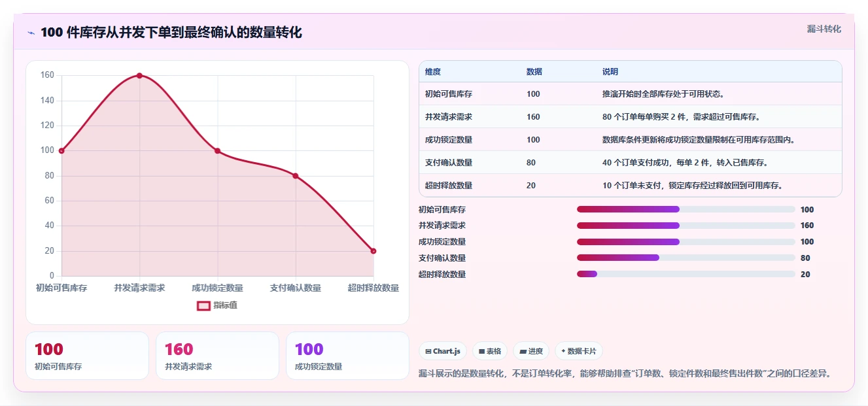The height and width of the screenshot is (406, 868).
Task: Select the 成功锁定数量 cell in the table
Action: pos(449,140)
